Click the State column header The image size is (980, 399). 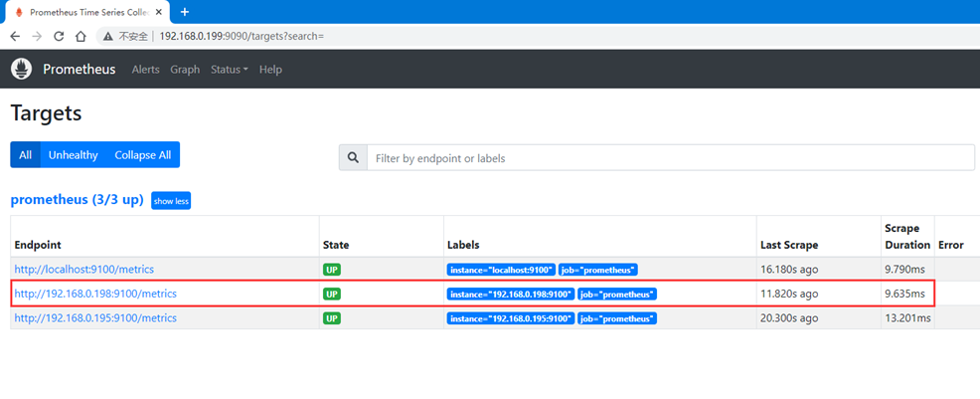pos(336,245)
